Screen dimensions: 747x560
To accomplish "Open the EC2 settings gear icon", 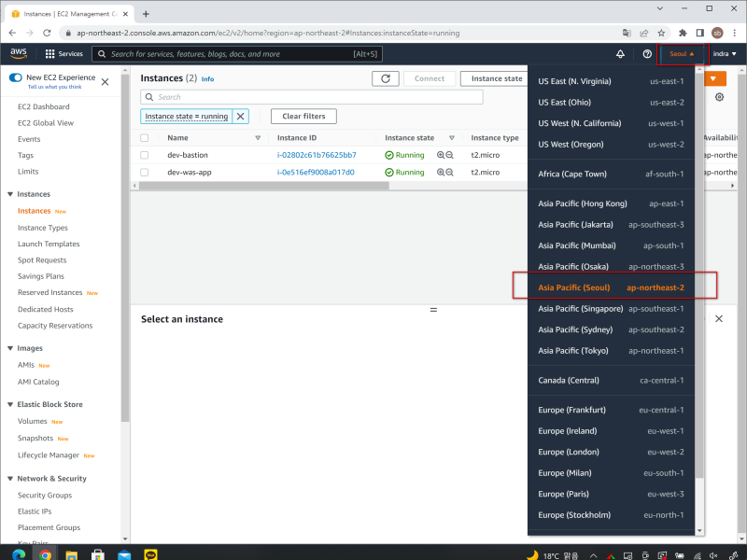I will click(718, 96).
